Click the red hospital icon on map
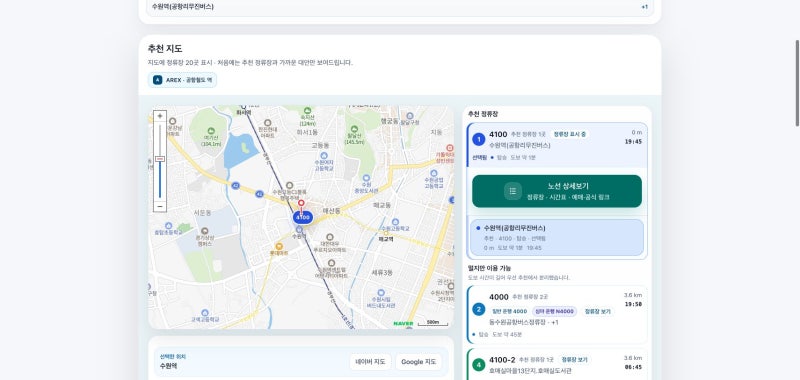This screenshot has height=380, width=800. 449,147
